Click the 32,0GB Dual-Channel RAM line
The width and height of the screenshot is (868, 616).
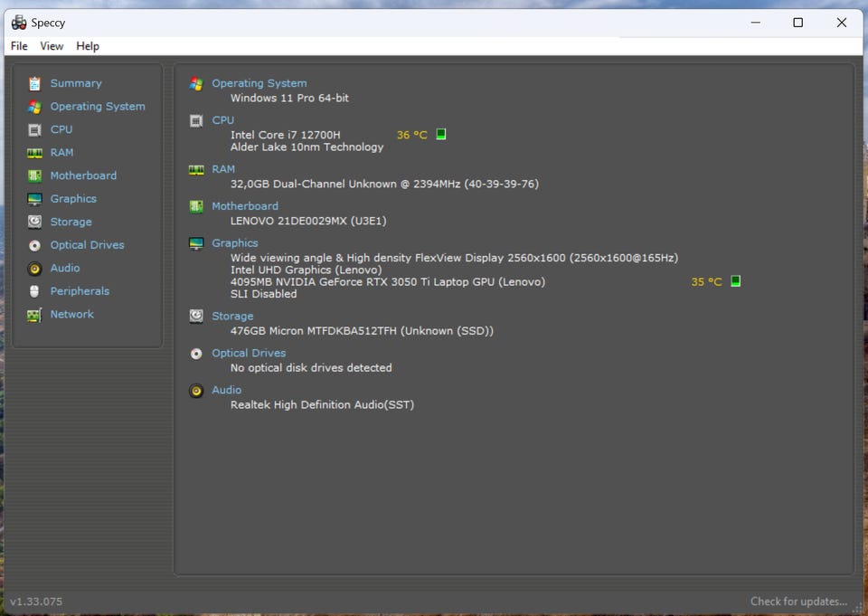point(384,184)
